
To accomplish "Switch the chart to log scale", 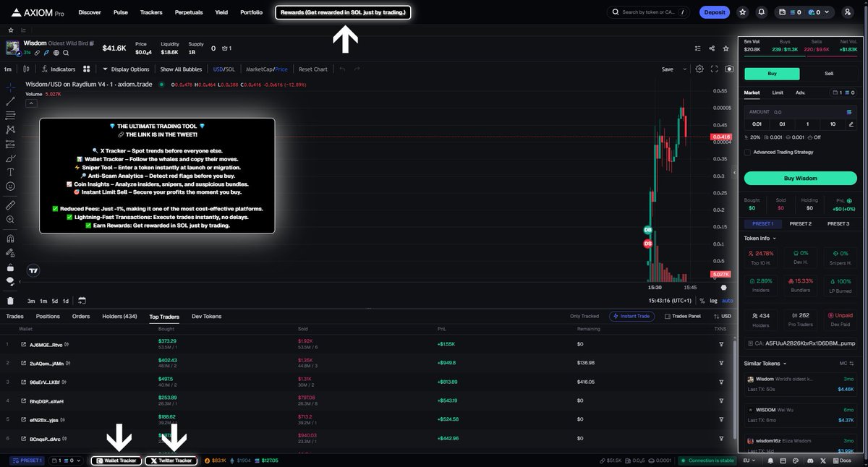I will (x=714, y=301).
